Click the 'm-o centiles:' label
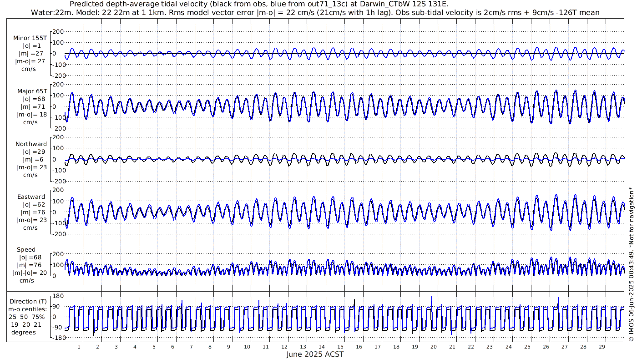Image resolution: width=637 pixels, height=364 pixels. (x=27, y=309)
